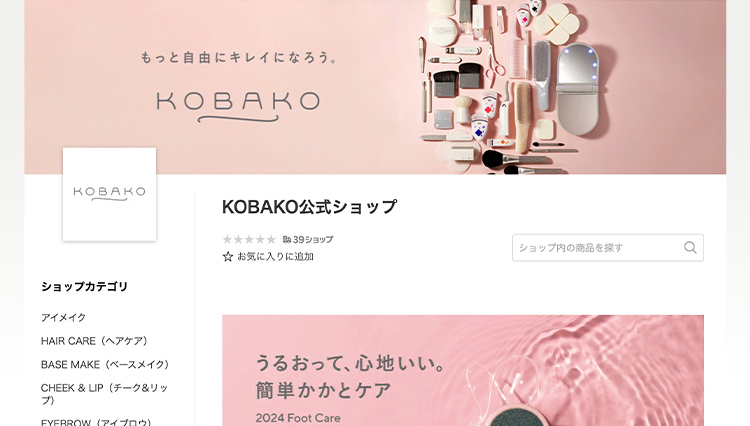Click the five-star rating icons

[x=249, y=239]
